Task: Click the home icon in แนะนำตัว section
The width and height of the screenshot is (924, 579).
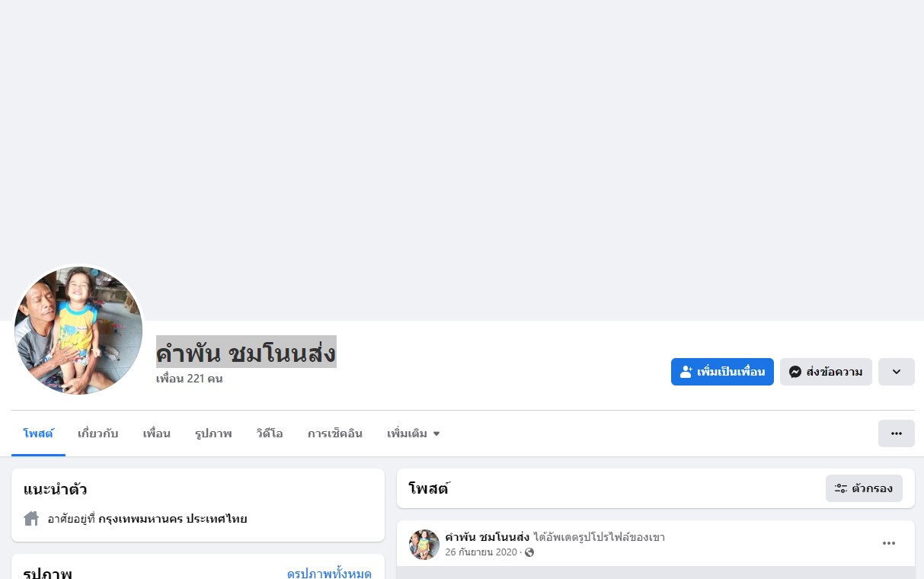Action: tap(31, 519)
